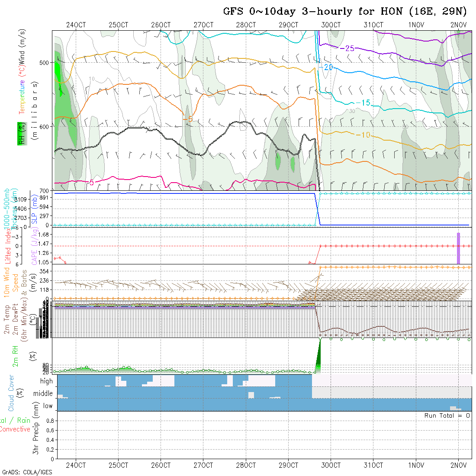Image resolution: width=476 pixels, height=476 pixels.
Task: Select the 27OCT marker on the top time axis
Action: [x=203, y=25]
